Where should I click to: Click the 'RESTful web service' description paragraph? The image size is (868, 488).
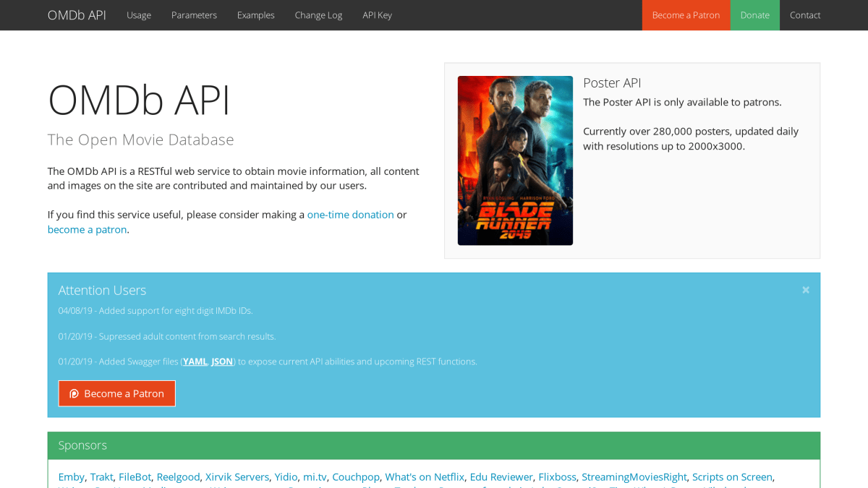[x=233, y=179]
